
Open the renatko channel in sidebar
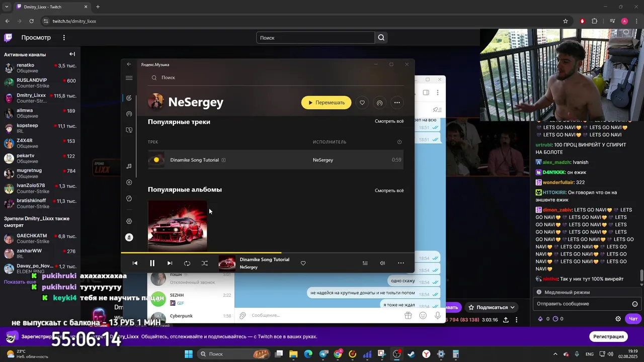40,68
